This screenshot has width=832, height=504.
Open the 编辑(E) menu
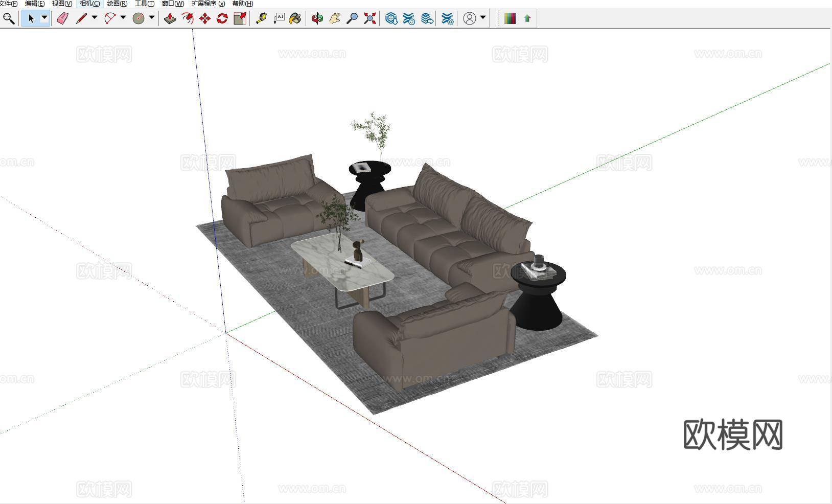click(x=35, y=4)
